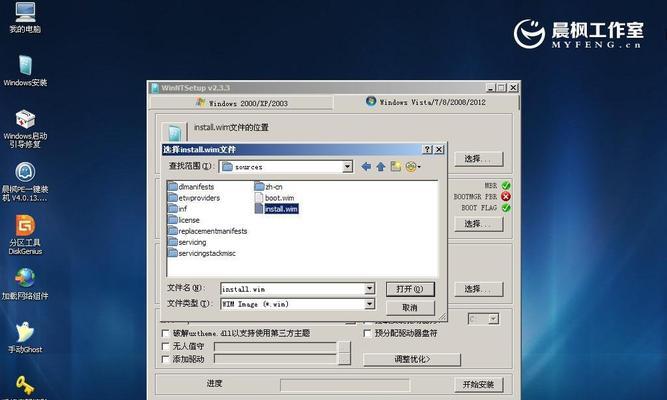Image resolution: width=667 pixels, height=400 pixels.
Task: Select the boot.wim file
Action: 274,198
